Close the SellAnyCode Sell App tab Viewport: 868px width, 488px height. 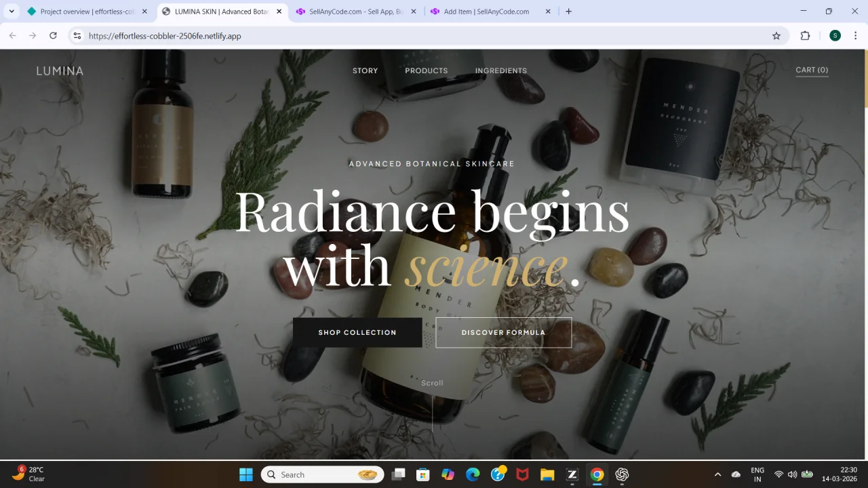414,12
